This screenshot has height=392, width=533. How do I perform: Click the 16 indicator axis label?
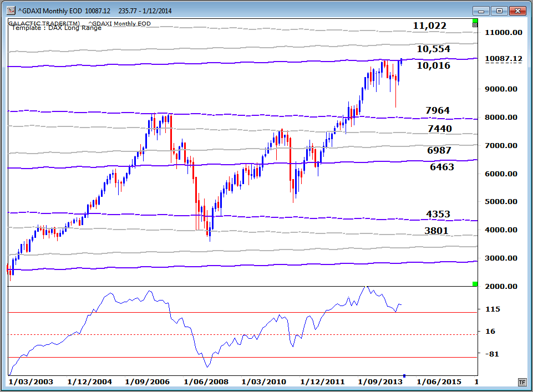click(x=490, y=332)
